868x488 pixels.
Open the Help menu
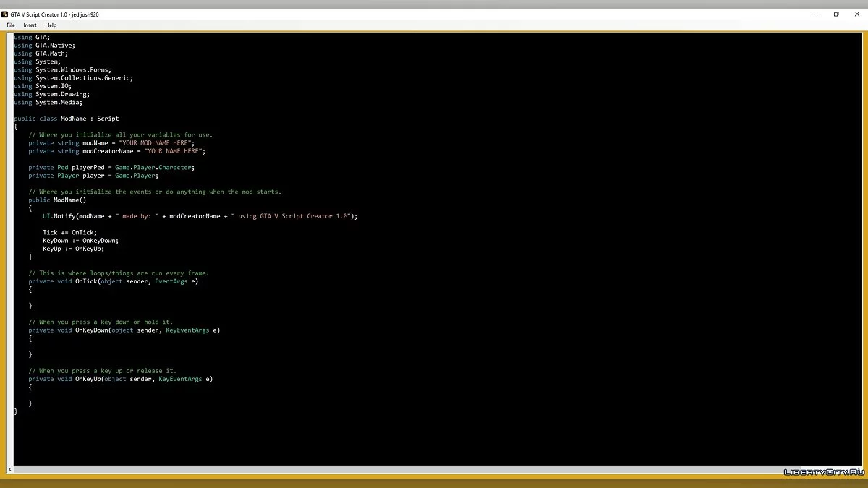[x=51, y=25]
